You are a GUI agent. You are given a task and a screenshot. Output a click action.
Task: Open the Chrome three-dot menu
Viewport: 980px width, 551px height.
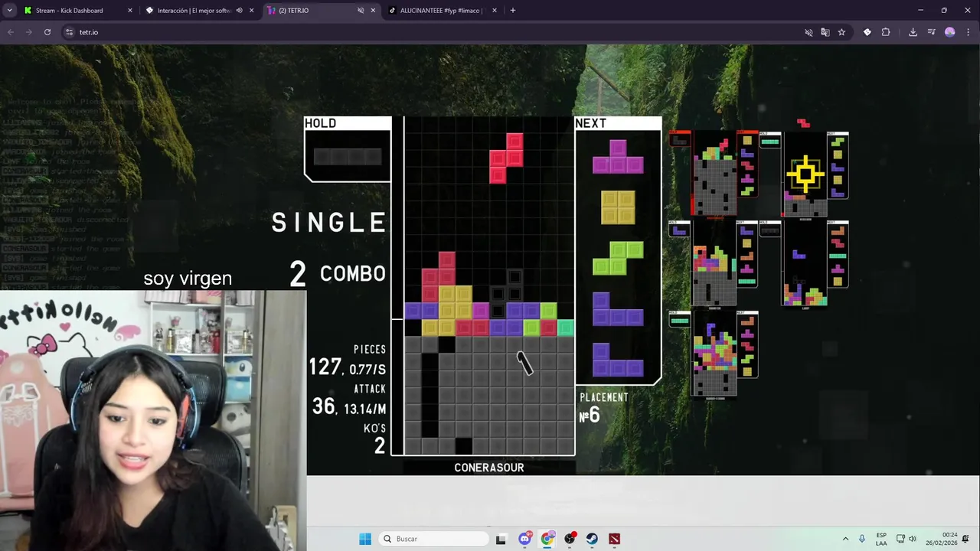coord(968,32)
